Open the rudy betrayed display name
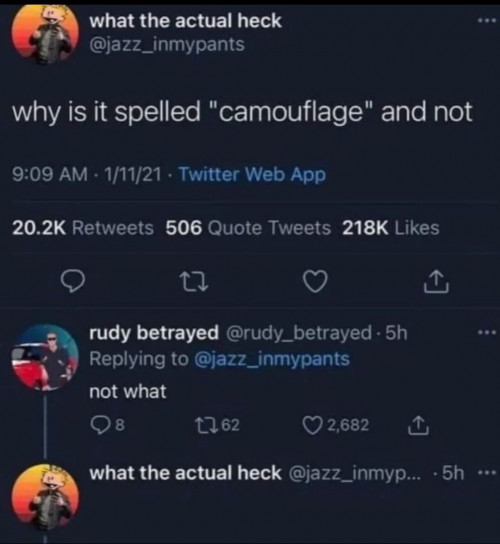Image resolution: width=500 pixels, height=544 pixels. click(x=154, y=333)
